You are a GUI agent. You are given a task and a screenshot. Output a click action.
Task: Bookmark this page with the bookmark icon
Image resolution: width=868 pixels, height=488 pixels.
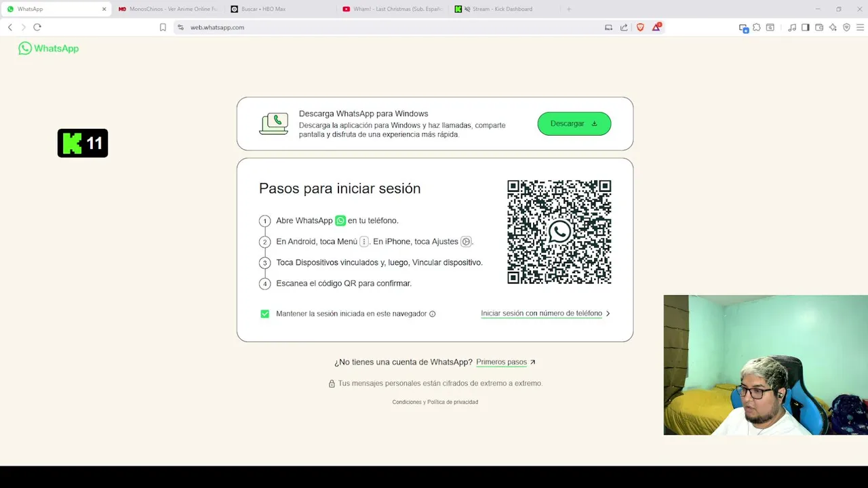point(163,27)
